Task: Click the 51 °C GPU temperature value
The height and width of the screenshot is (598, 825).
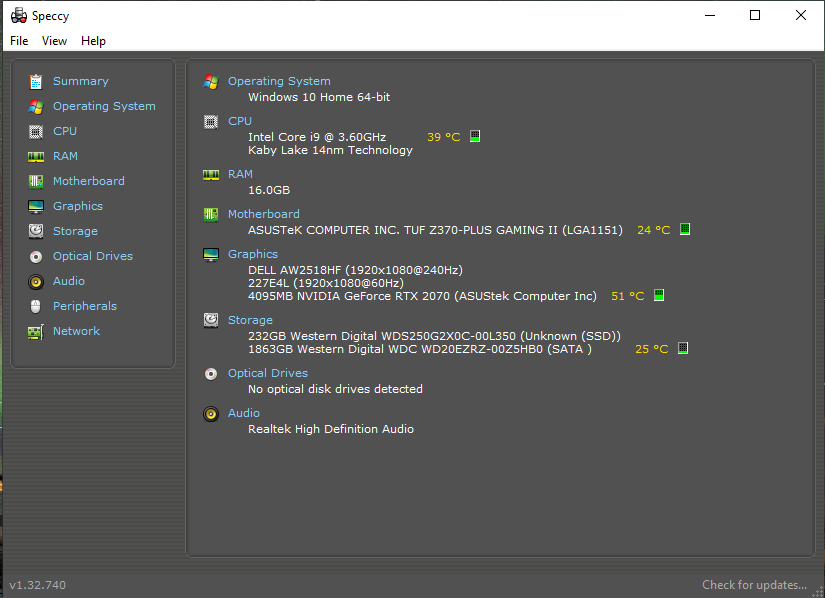Action: point(627,296)
